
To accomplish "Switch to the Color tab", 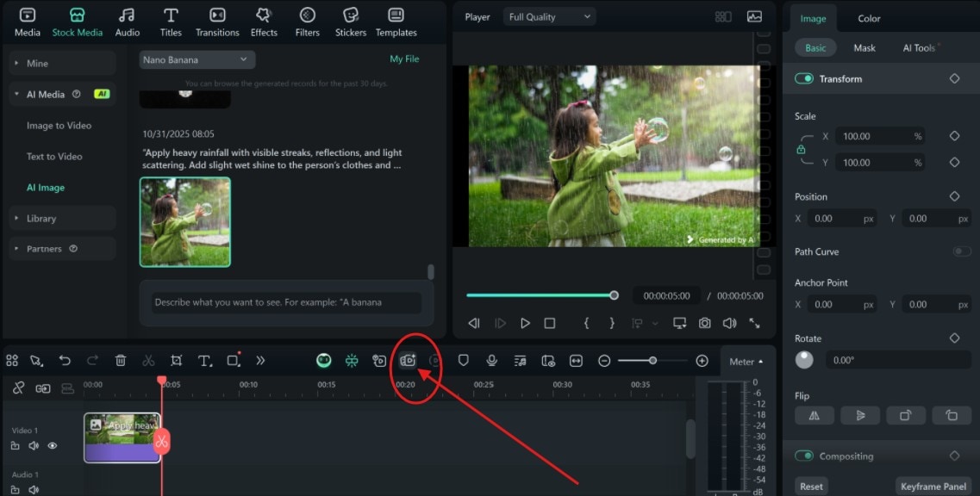I will (x=868, y=17).
